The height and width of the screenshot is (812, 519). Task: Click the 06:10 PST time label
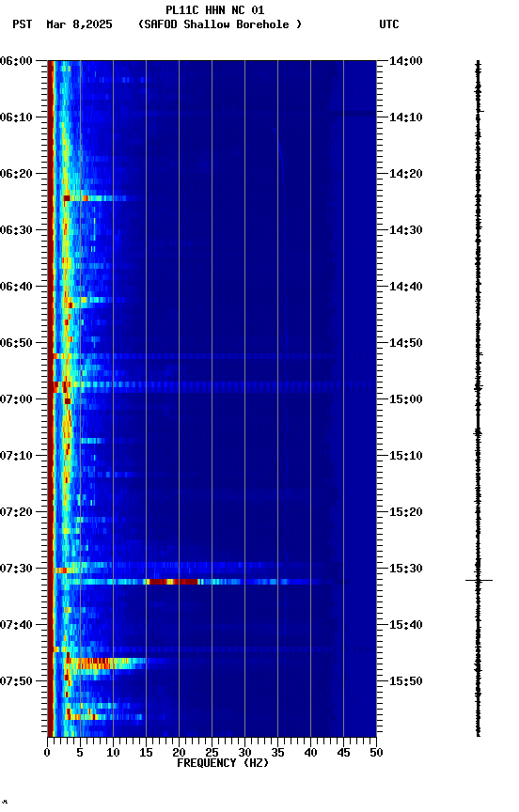pyautogui.click(x=16, y=117)
